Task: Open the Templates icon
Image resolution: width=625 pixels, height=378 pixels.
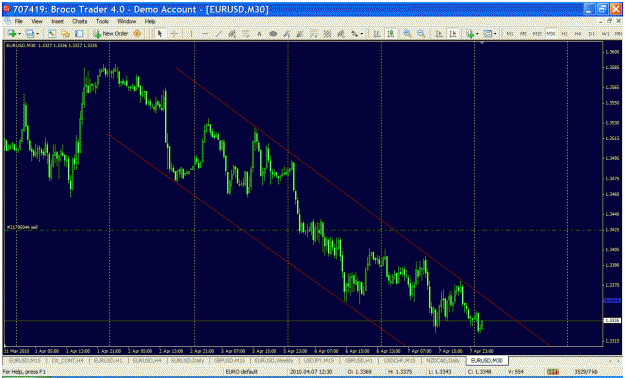Action: (x=488, y=34)
